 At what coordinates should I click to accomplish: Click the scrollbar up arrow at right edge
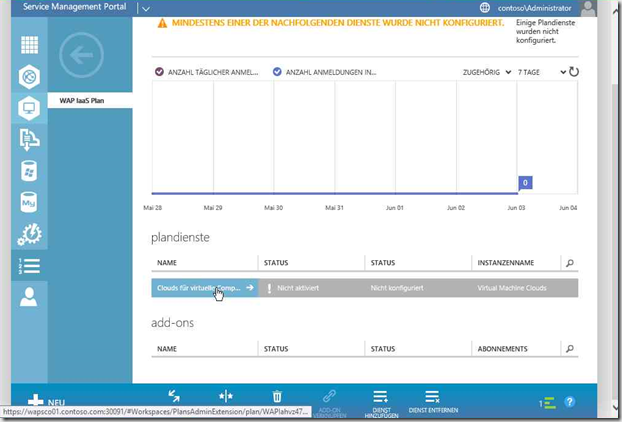616,10
